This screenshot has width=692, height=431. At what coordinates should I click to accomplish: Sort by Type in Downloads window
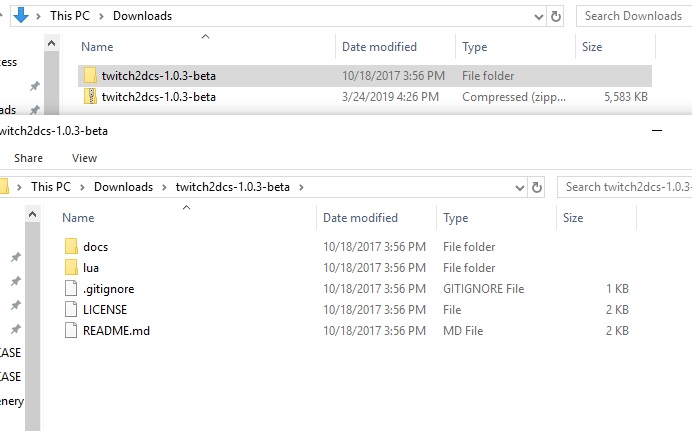tap(474, 47)
